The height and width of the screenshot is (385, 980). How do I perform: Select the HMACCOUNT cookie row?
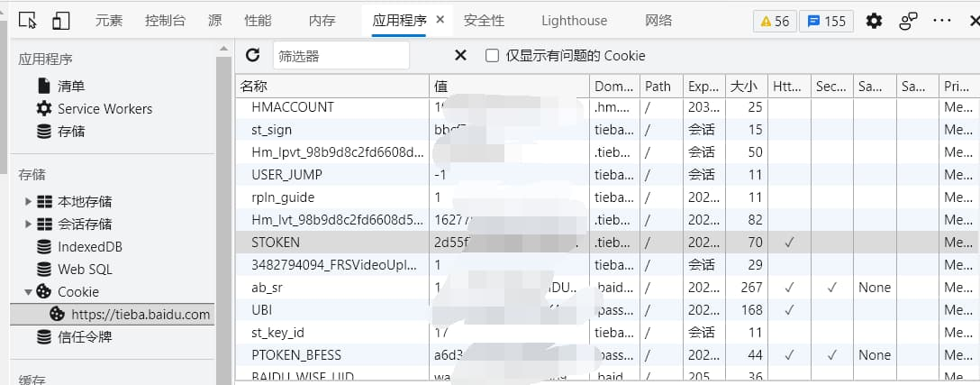607,107
